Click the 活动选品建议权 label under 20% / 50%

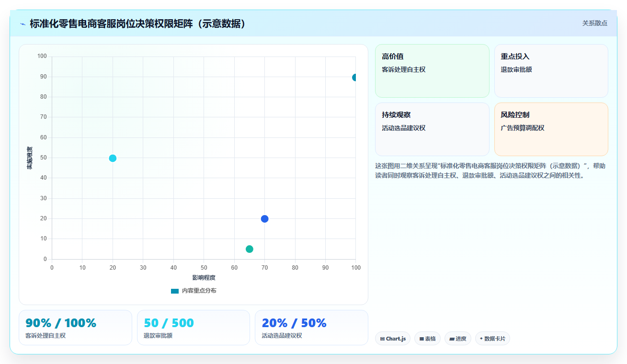(x=282, y=336)
